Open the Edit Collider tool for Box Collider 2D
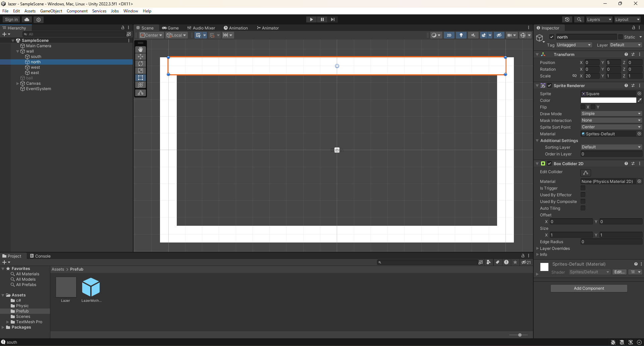This screenshot has width=644, height=346. 586,172
